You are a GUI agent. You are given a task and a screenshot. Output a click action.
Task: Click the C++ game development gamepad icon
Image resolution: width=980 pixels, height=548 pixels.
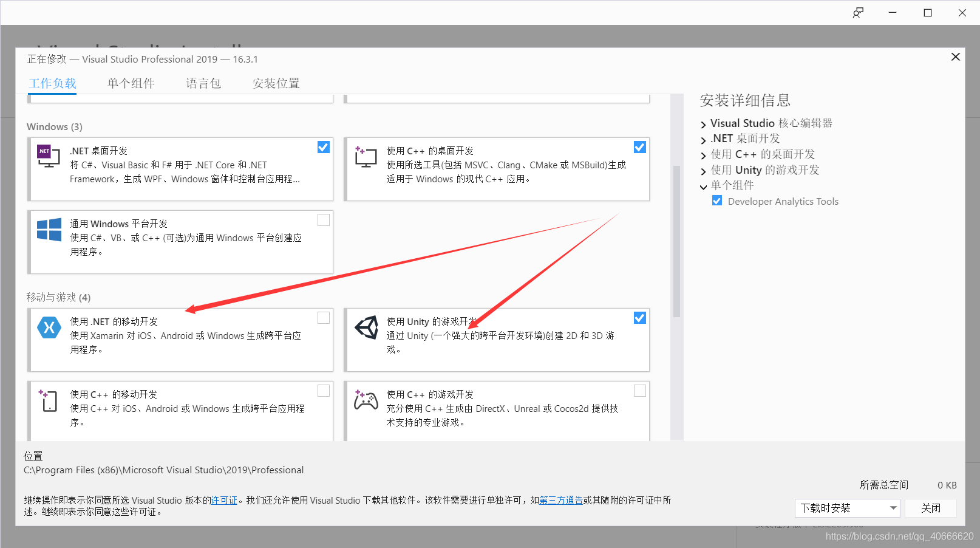[x=366, y=400]
